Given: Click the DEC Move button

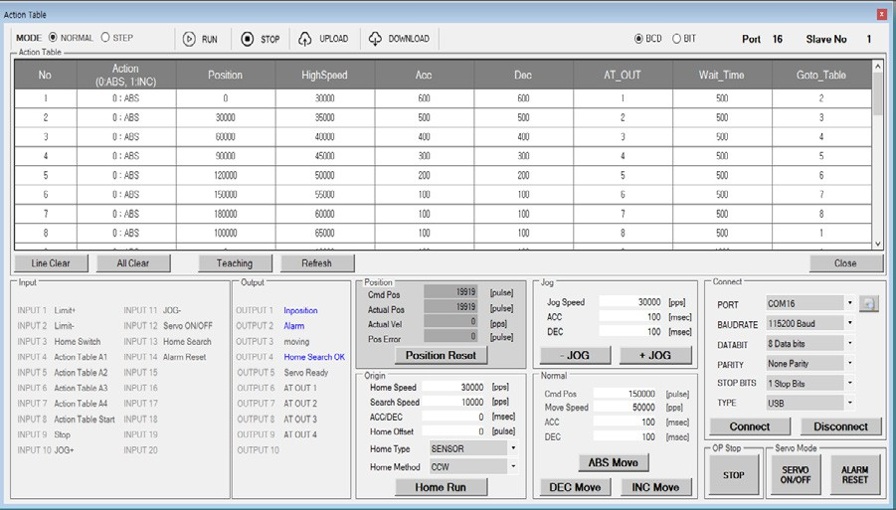Looking at the screenshot, I should coord(575,488).
